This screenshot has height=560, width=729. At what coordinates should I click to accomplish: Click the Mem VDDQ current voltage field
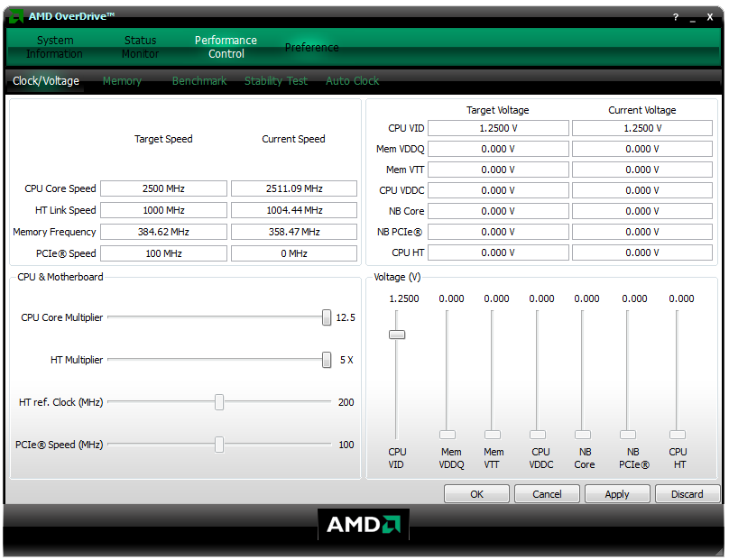click(642, 149)
